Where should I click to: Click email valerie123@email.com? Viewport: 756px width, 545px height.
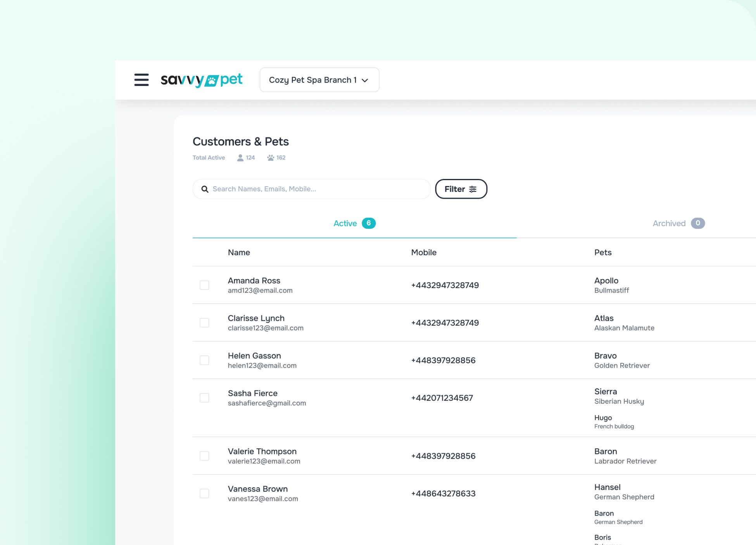click(264, 461)
